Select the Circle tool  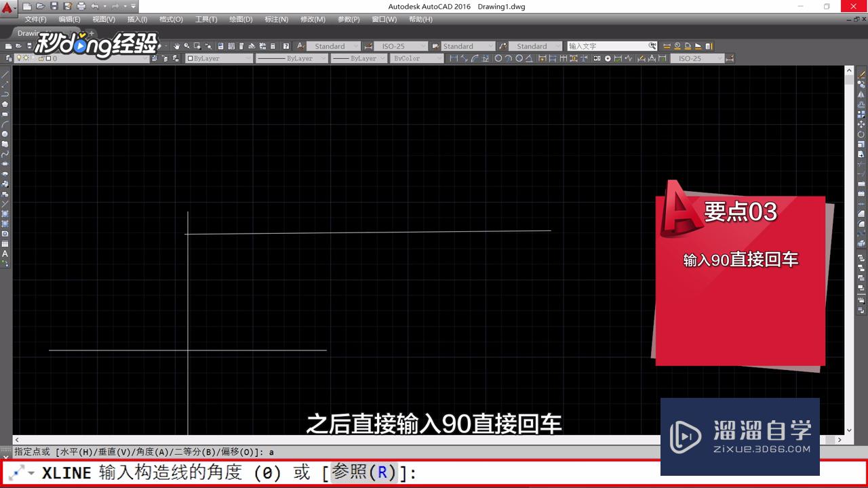(5, 134)
